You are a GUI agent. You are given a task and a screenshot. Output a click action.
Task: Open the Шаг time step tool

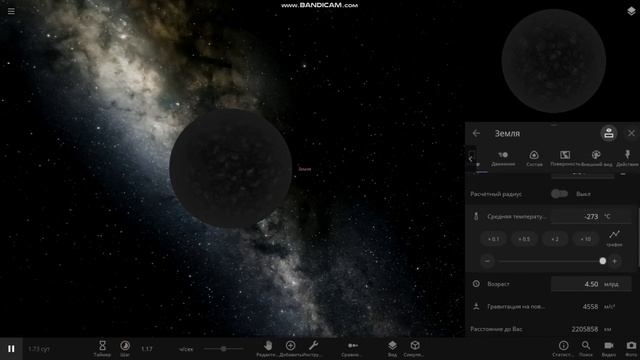[125, 349]
